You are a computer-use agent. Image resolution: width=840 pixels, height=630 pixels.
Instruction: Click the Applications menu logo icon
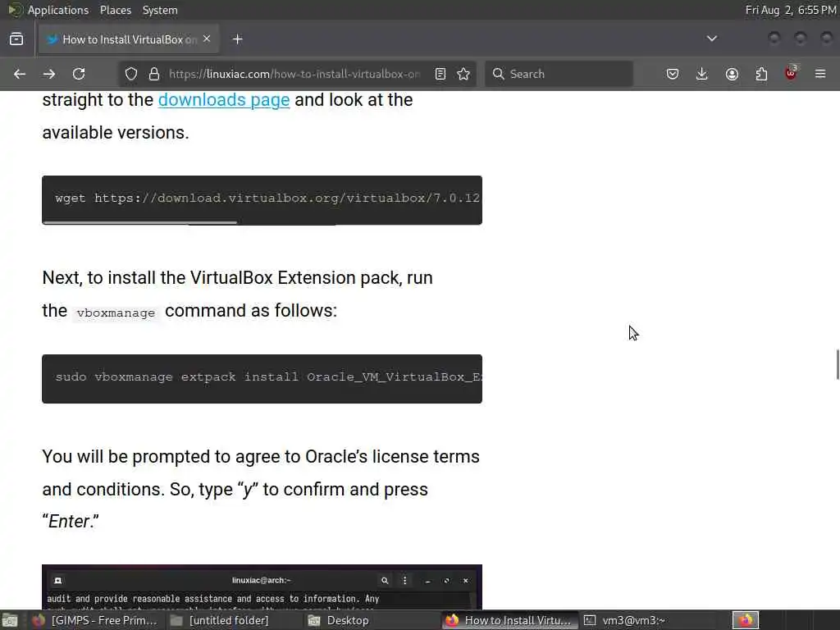coord(15,10)
